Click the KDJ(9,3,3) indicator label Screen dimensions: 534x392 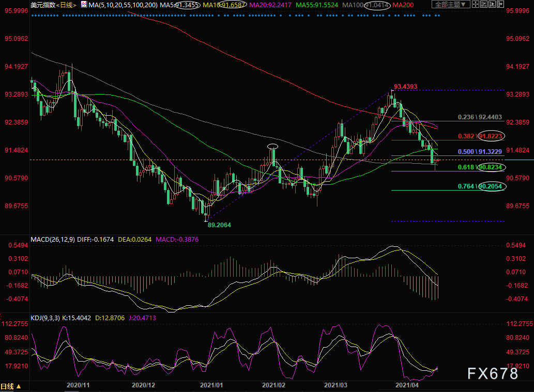point(45,318)
